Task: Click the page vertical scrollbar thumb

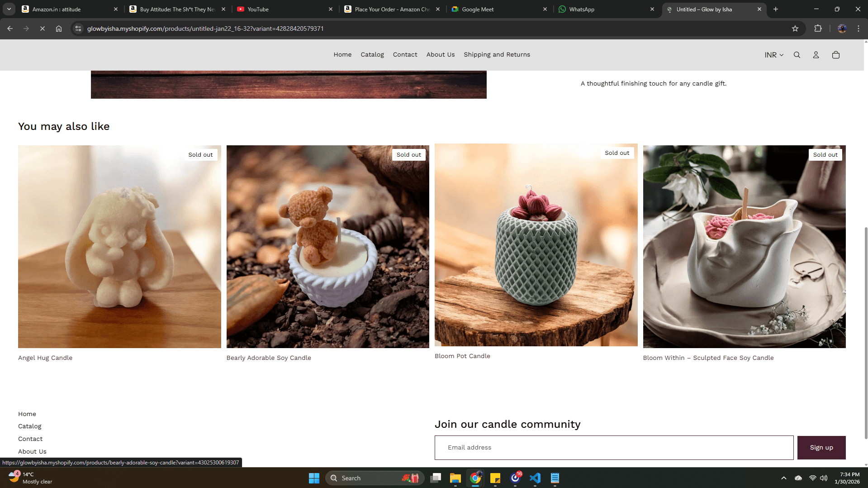Action: [x=866, y=333]
